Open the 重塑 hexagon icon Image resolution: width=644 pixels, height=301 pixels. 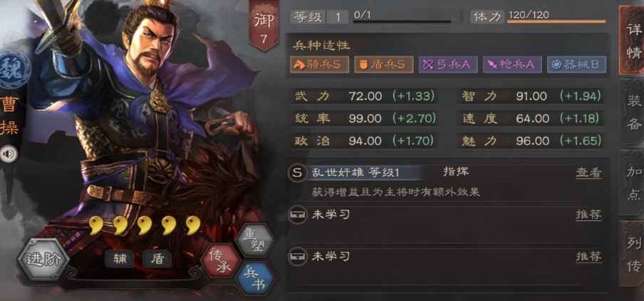[x=254, y=240]
